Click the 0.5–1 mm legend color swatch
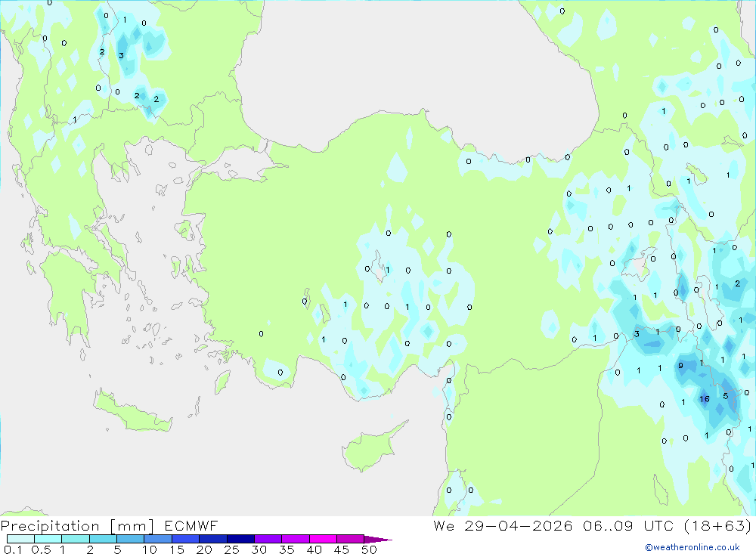Screen dimensions: 756x554 click(x=48, y=539)
